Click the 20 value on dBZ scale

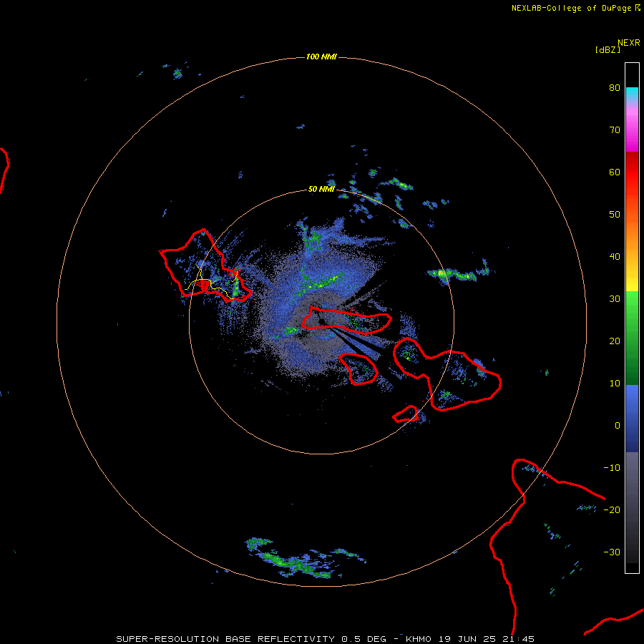(x=615, y=341)
